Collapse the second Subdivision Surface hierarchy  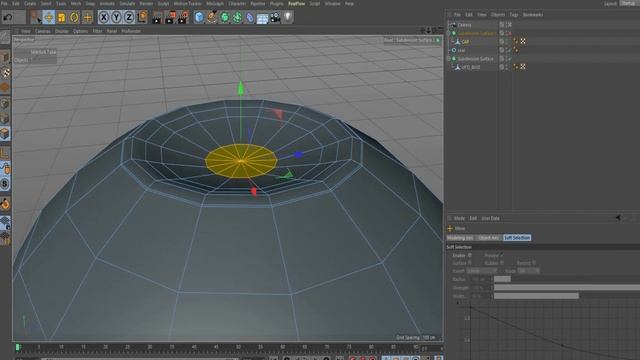[449, 59]
